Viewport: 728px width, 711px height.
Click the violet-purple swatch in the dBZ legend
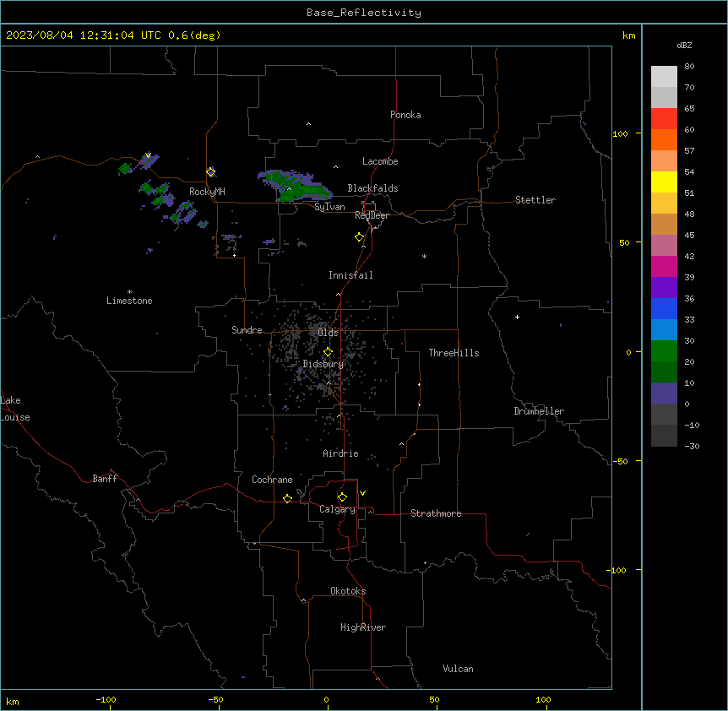[664, 288]
